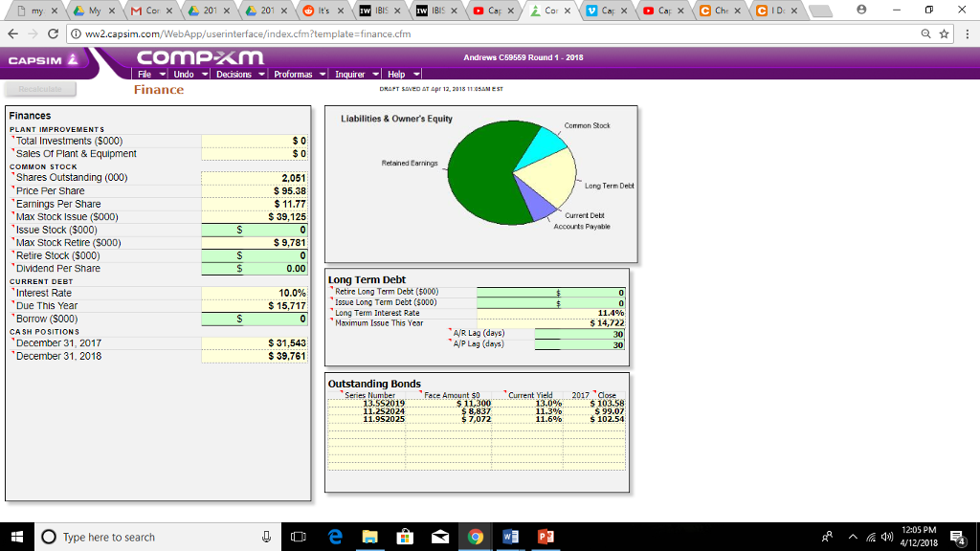Open the Chrome three-dot menu
Image resolution: width=980 pixels, height=551 pixels.
pyautogui.click(x=967, y=34)
